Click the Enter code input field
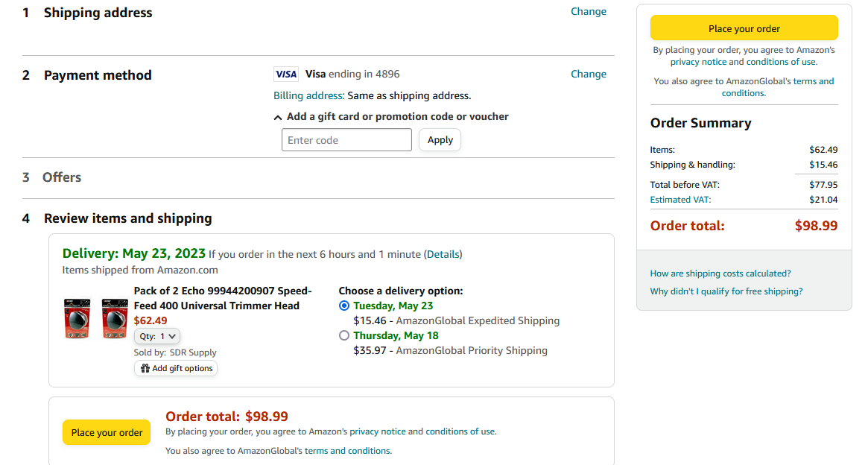The image size is (868, 465). pyautogui.click(x=346, y=140)
